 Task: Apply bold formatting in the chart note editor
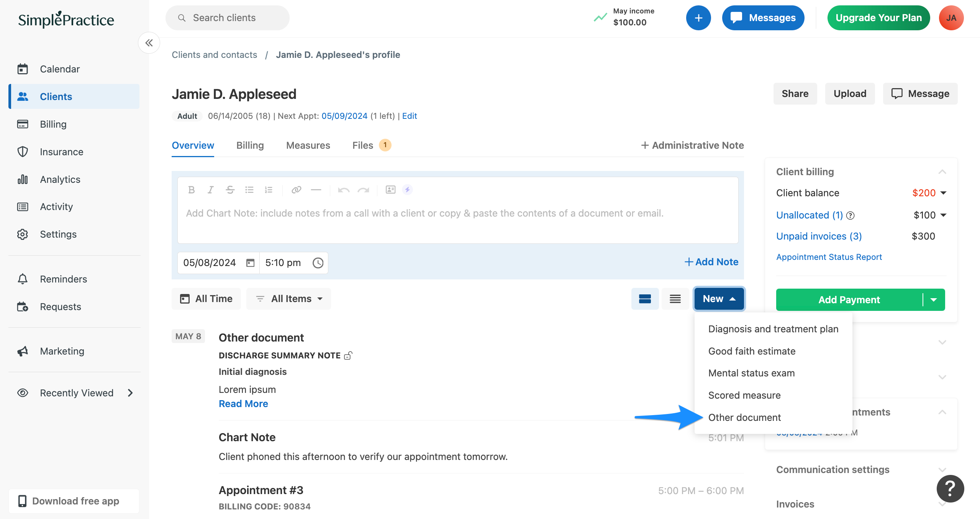point(192,190)
